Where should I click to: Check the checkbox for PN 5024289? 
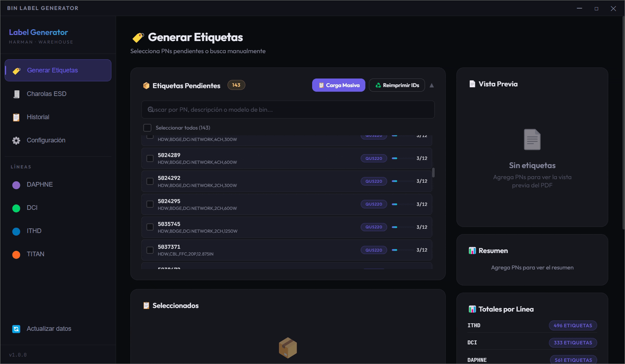(150, 158)
